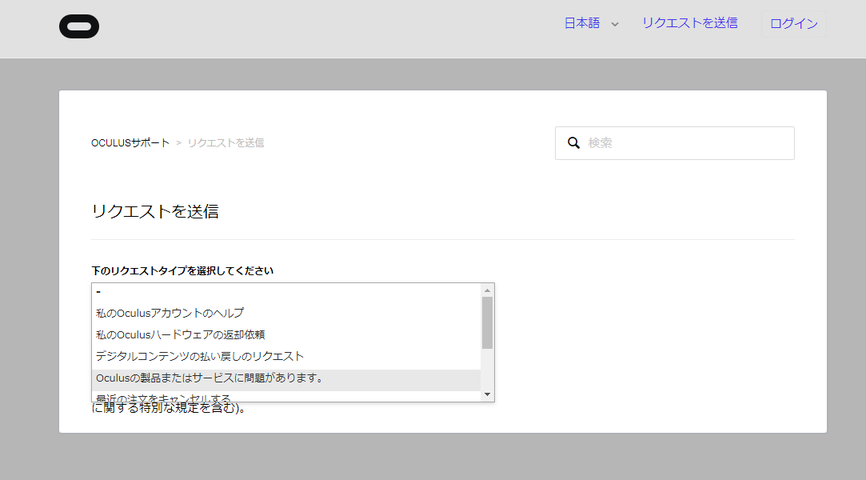Click the list's scroll down arrow
Viewport: 866px width, 480px height.
pos(487,394)
